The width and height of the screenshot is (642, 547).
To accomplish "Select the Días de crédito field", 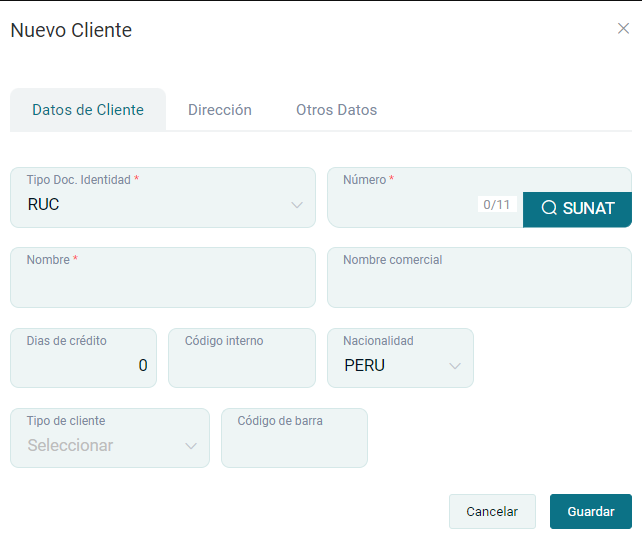I will 83,366.
